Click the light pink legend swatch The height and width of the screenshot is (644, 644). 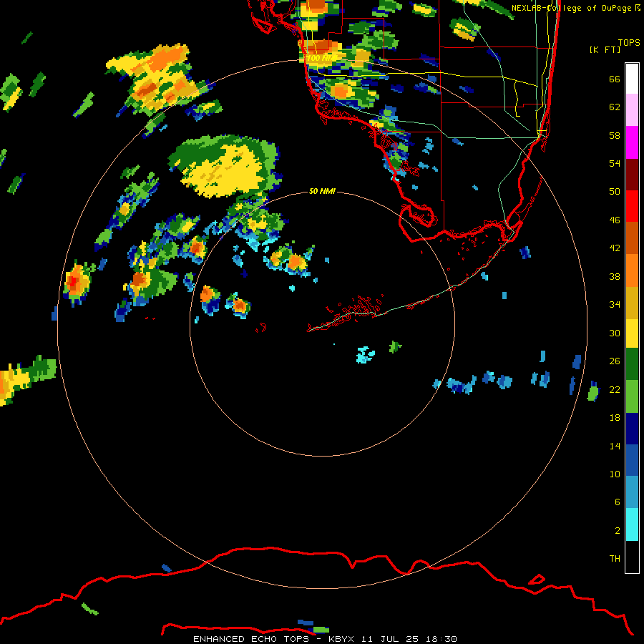coord(632,110)
